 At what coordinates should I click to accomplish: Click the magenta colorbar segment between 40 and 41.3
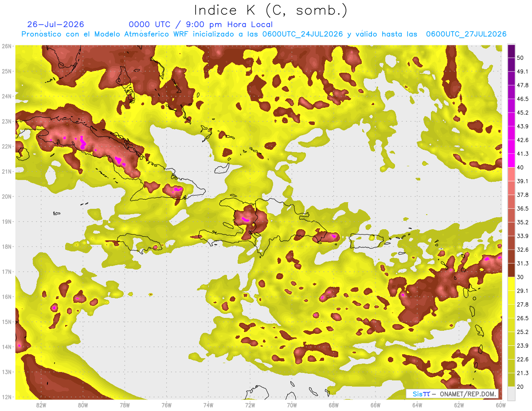coord(511,160)
